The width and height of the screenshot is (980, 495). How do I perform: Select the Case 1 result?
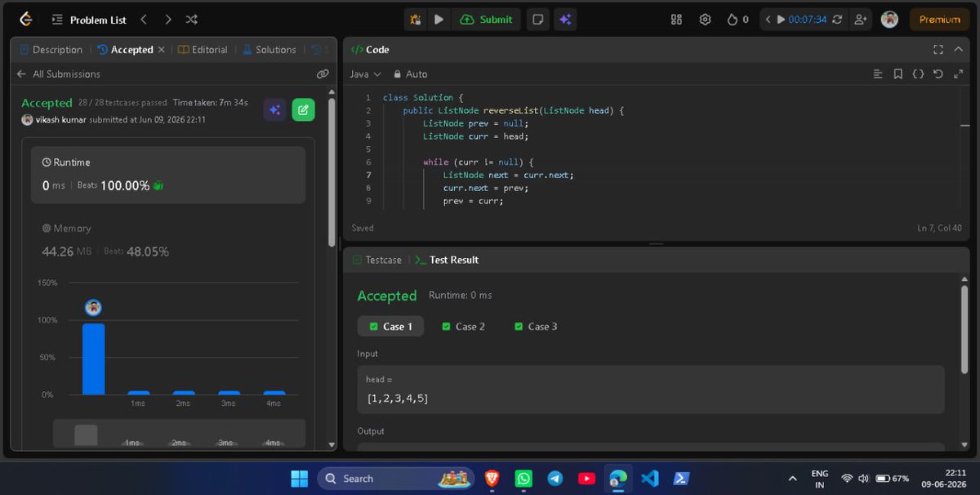click(x=390, y=326)
